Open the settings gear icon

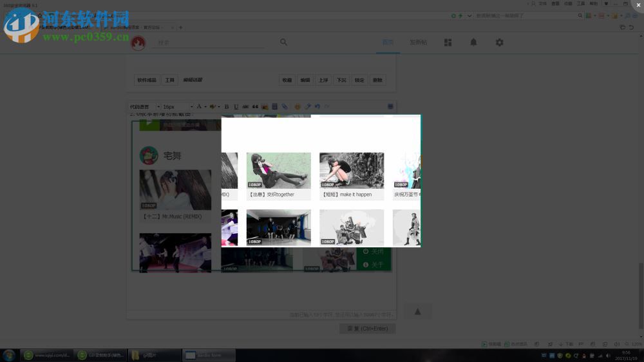click(500, 43)
